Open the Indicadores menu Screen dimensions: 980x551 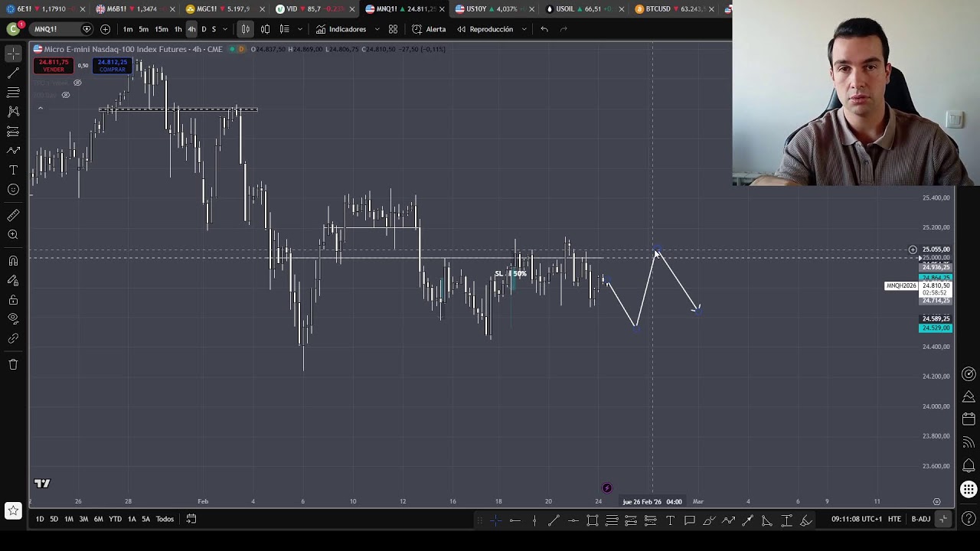pos(341,29)
